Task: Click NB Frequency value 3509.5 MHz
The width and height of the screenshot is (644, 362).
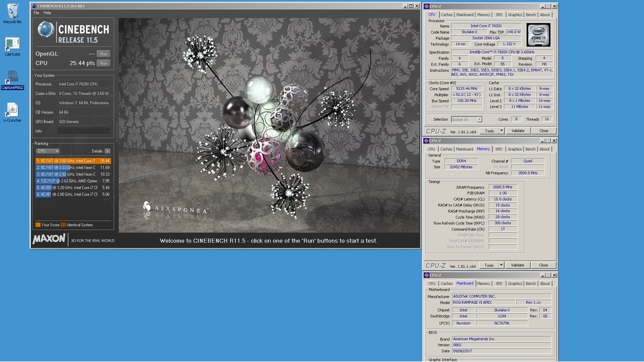Action: click(528, 173)
